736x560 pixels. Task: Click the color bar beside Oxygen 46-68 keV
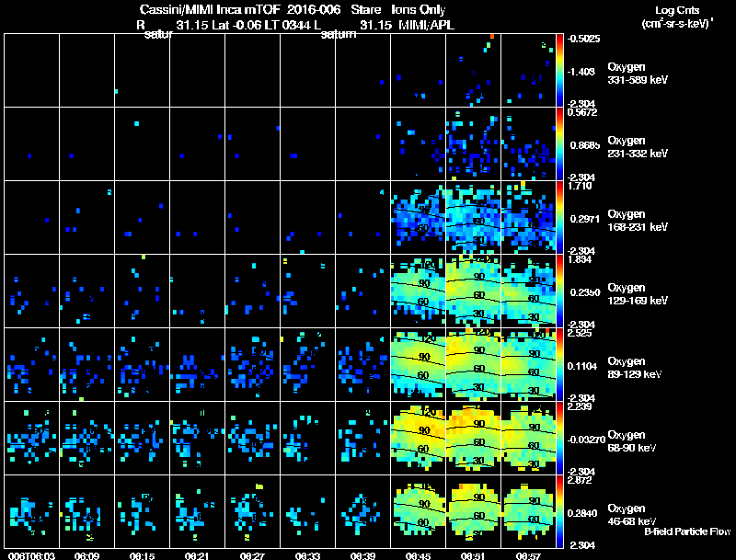pyautogui.click(x=559, y=511)
